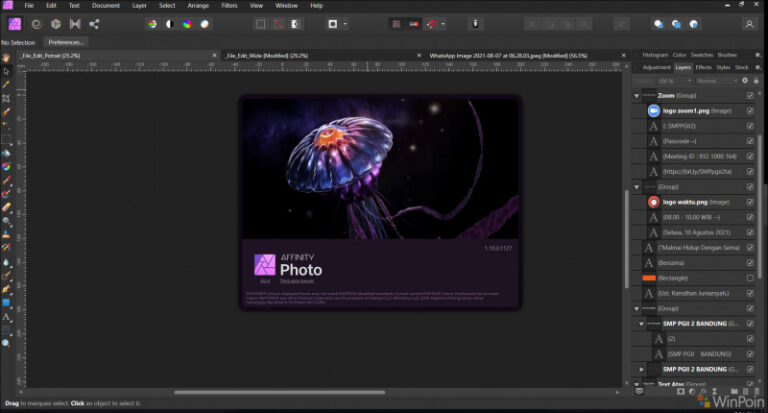Viewport: 768px width, 413px height.
Task: Toggle the Force Pixel Alignment icon
Action: point(396,24)
